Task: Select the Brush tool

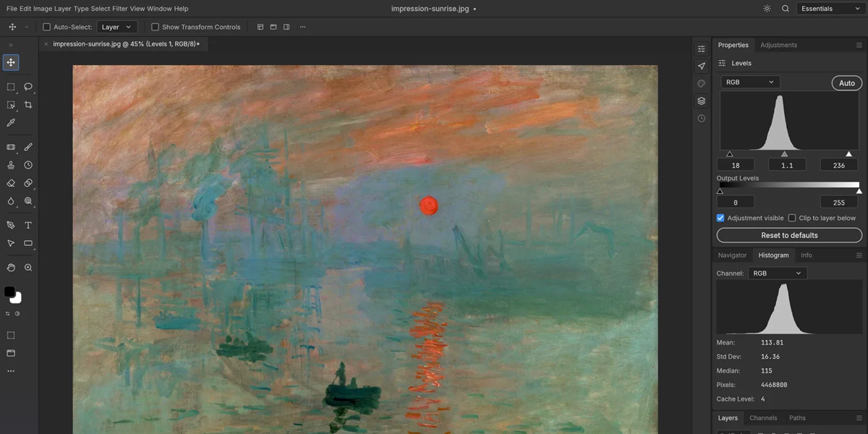Action: coord(28,147)
